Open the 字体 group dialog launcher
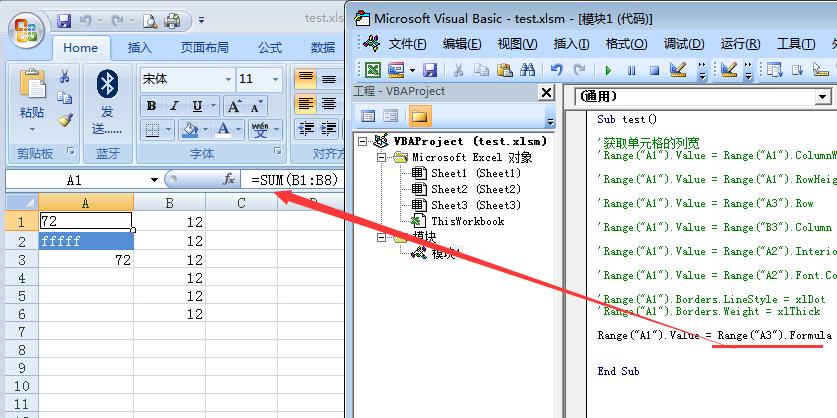 tap(278, 152)
